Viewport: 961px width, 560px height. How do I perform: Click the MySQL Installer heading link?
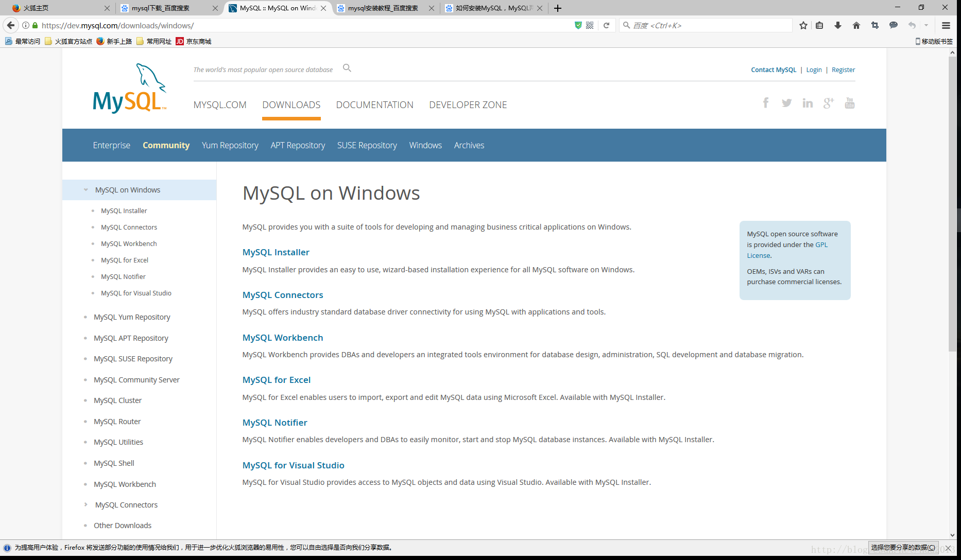pos(276,252)
